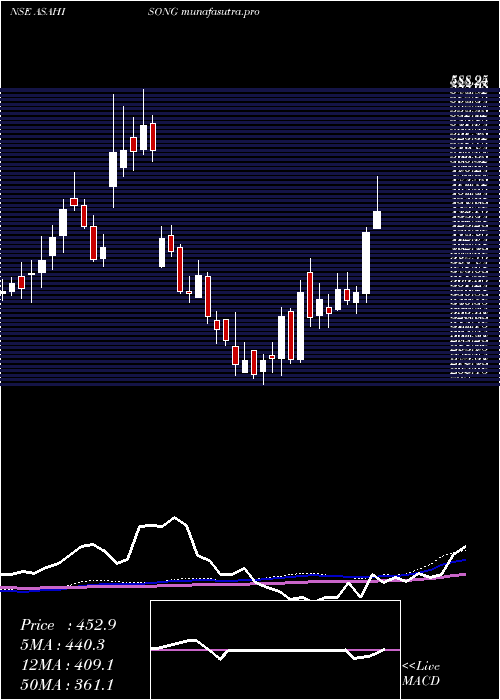Click the 50MA : 361.1 value
This screenshot has width=500, height=700.
point(67,684)
